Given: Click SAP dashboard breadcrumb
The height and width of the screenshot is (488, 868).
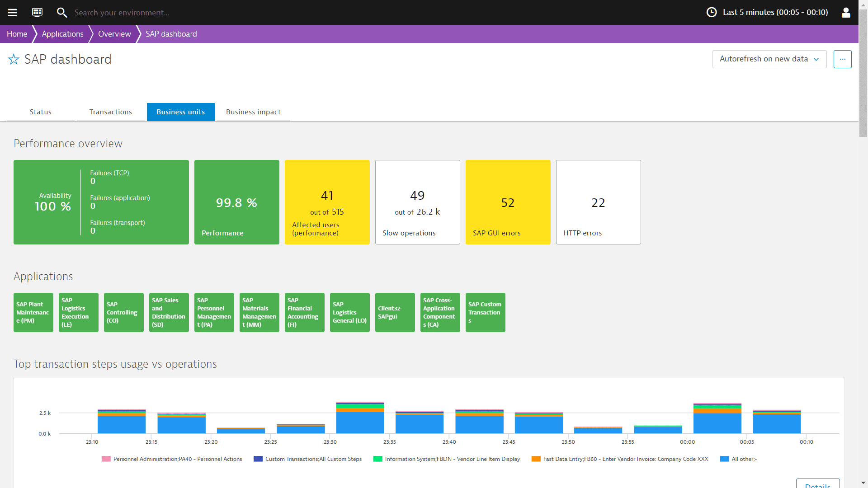Looking at the screenshot, I should (x=171, y=34).
